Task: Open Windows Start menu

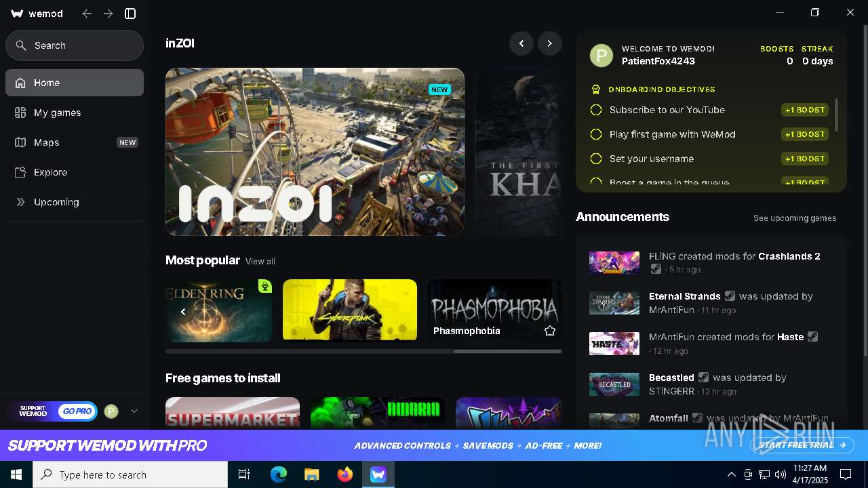Action: click(x=16, y=474)
